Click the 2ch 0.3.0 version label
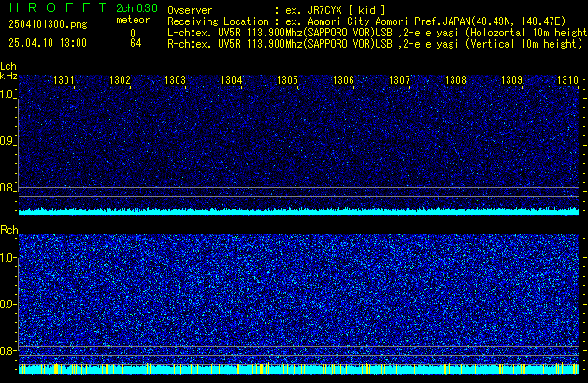 [x=136, y=8]
